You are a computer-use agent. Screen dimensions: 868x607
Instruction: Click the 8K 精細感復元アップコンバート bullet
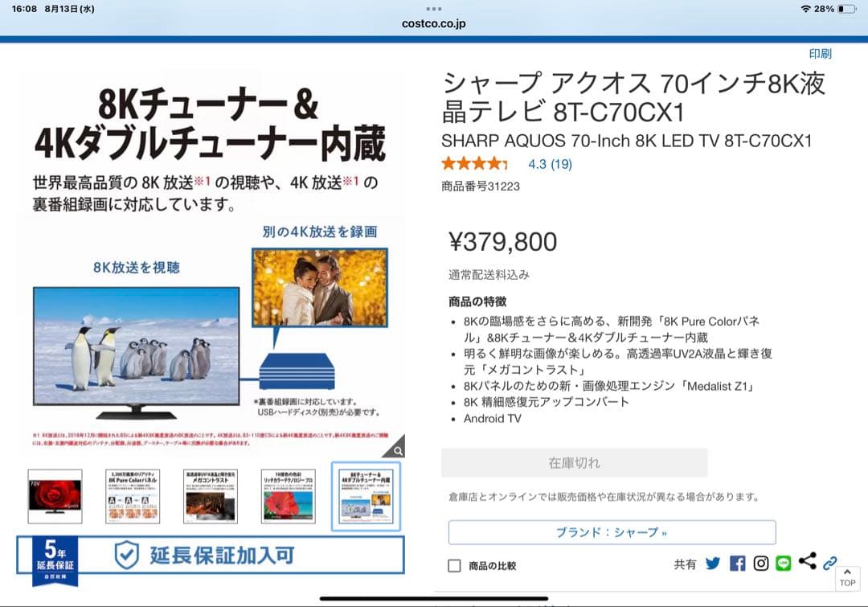pyautogui.click(x=547, y=402)
